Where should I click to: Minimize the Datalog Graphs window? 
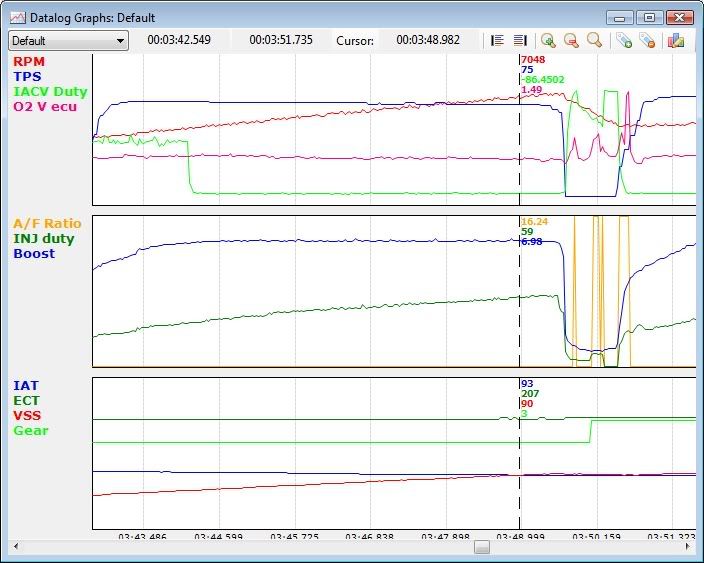click(620, 18)
